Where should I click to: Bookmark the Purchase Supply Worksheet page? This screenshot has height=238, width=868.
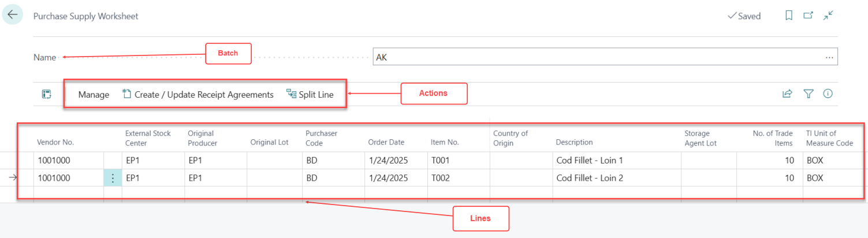[788, 16]
